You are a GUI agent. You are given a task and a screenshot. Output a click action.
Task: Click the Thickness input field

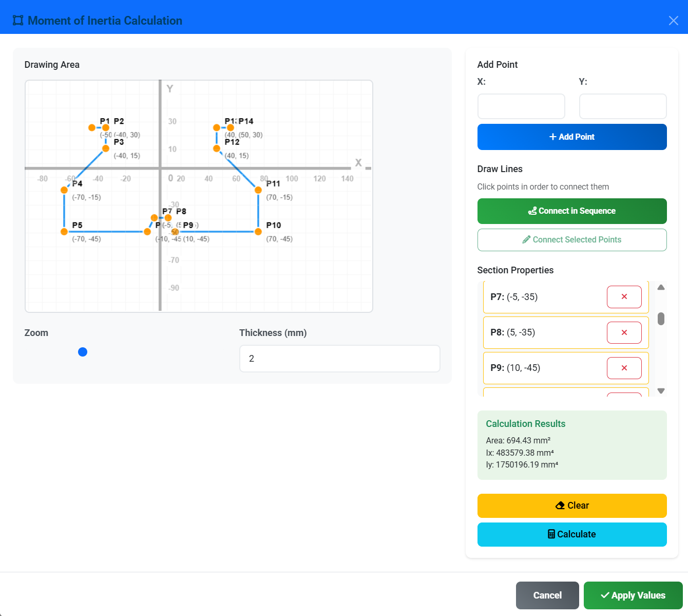click(339, 358)
